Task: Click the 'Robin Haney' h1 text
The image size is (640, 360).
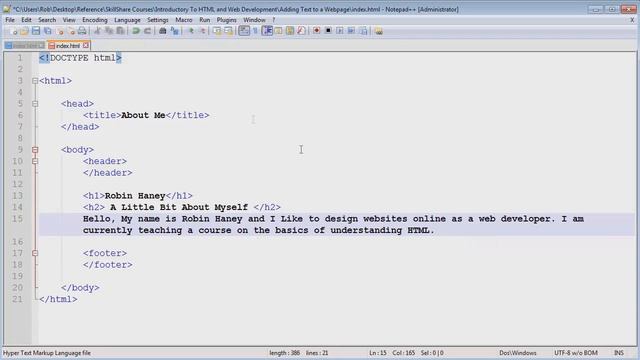Action: (x=135, y=196)
